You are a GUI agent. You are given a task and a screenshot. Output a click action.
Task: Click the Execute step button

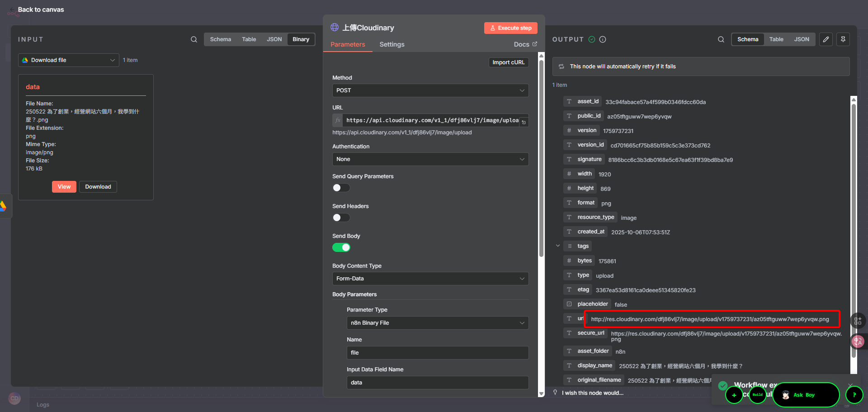510,28
